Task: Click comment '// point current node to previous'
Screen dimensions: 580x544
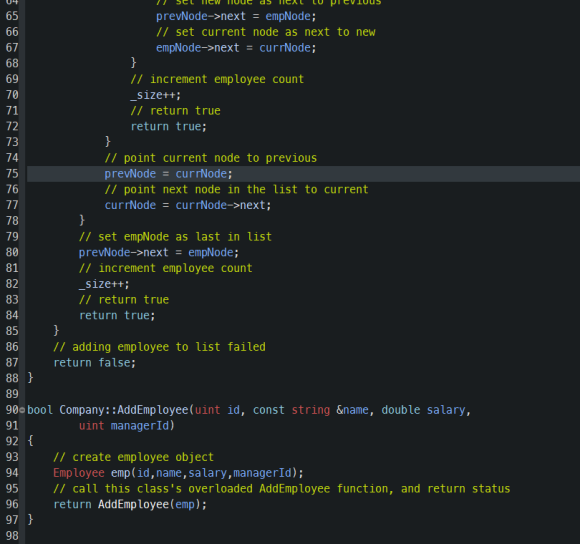Action: click(211, 158)
